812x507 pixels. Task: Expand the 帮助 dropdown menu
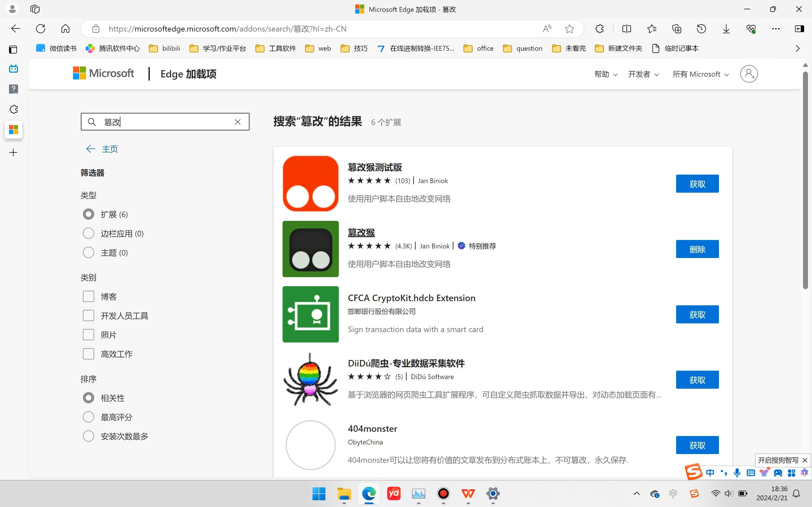click(606, 74)
